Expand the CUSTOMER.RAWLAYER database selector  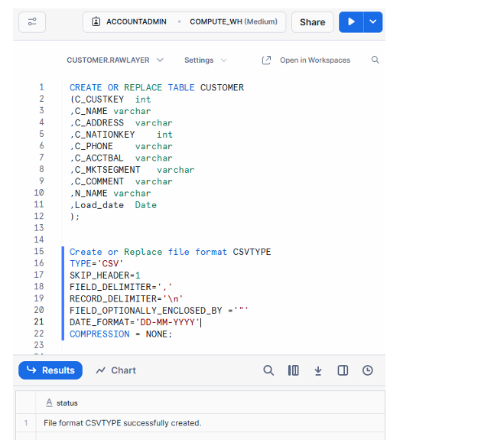(x=115, y=60)
